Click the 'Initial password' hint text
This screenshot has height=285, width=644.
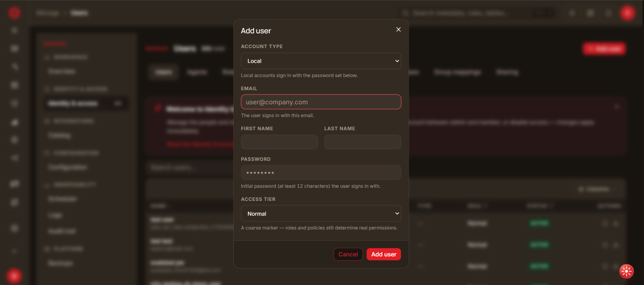pyautogui.click(x=311, y=186)
